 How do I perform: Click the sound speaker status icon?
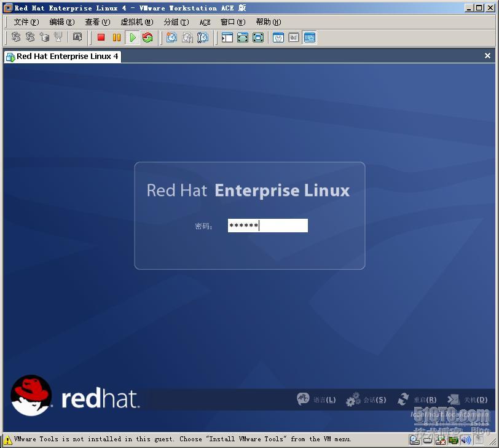click(x=466, y=440)
